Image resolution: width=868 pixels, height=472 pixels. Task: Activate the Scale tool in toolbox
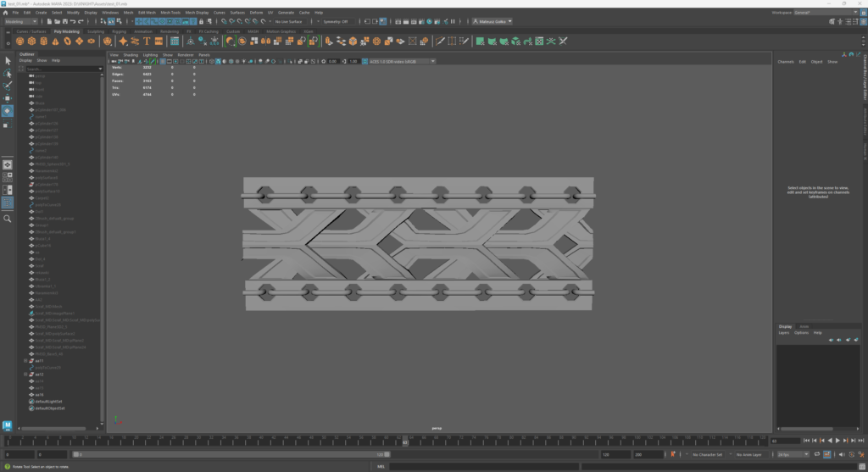(7, 124)
